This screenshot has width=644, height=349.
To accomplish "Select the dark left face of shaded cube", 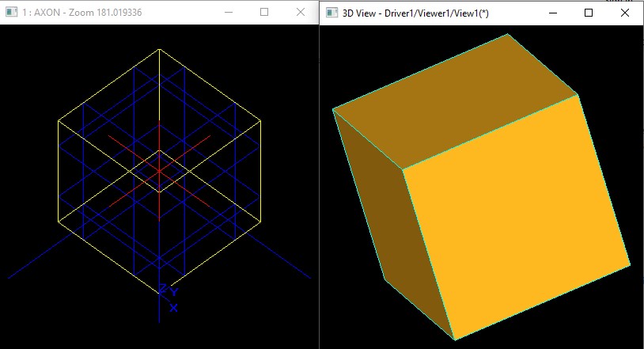I will point(372,198).
